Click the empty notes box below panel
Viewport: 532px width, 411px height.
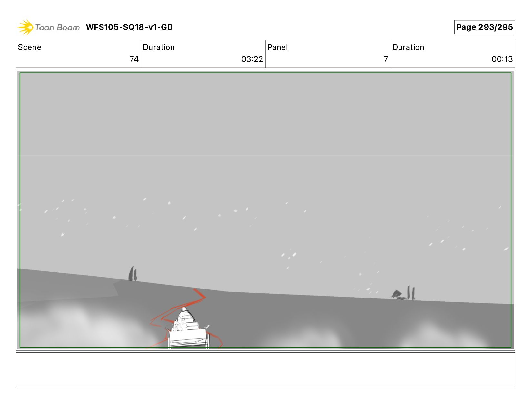coord(265,370)
